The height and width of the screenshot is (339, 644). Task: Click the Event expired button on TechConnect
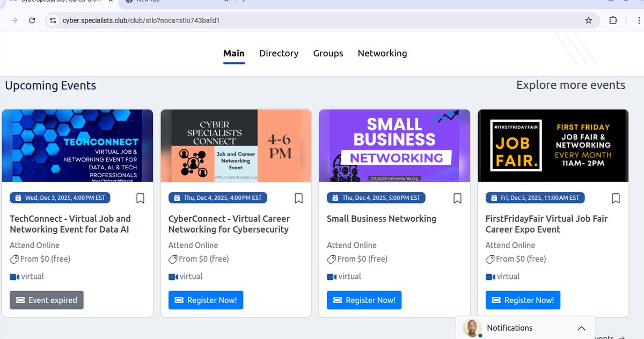click(47, 300)
